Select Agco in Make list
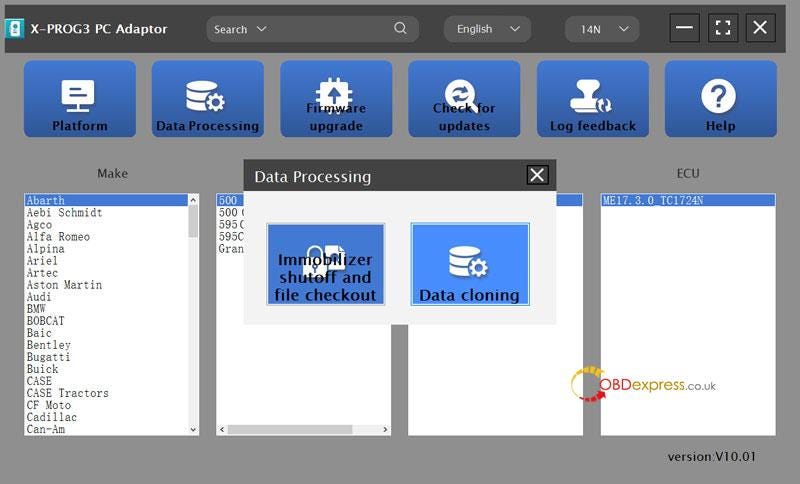The width and height of the screenshot is (800, 484). (x=107, y=225)
